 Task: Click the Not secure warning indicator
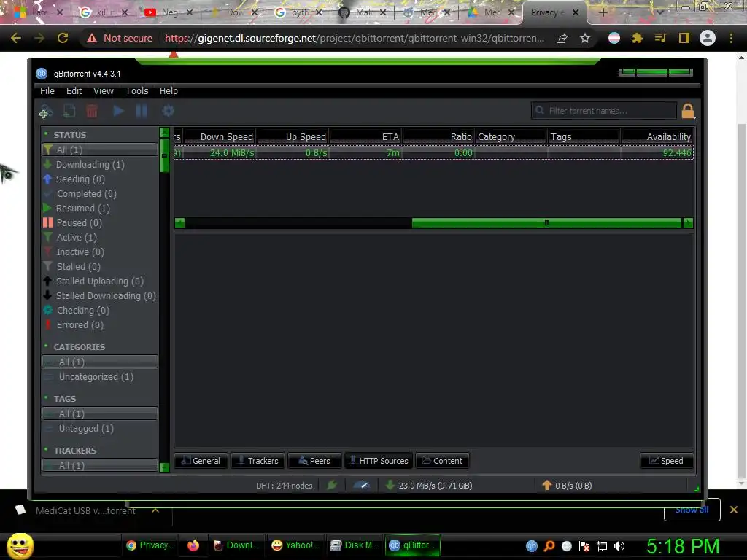tap(120, 38)
